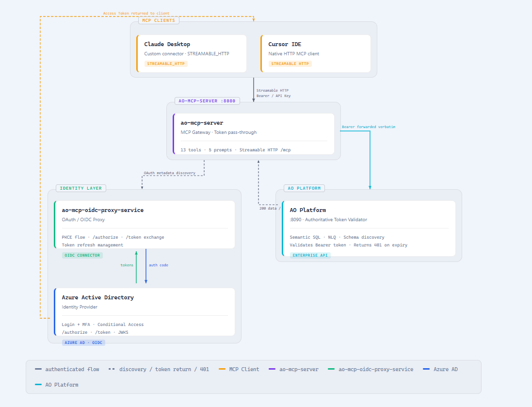Click "authenticated flow" in the legend
This screenshot has width=532, height=407.
pos(72,369)
